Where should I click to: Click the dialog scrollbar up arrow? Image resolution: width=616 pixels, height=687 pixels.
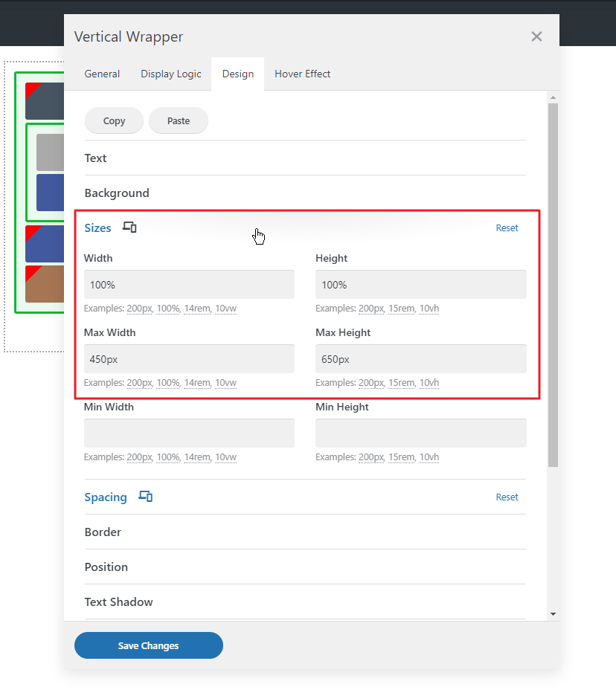pyautogui.click(x=553, y=97)
